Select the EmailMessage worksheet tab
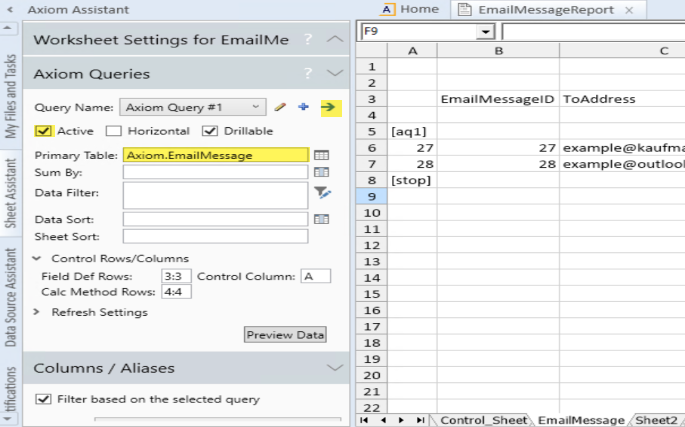 (581, 420)
